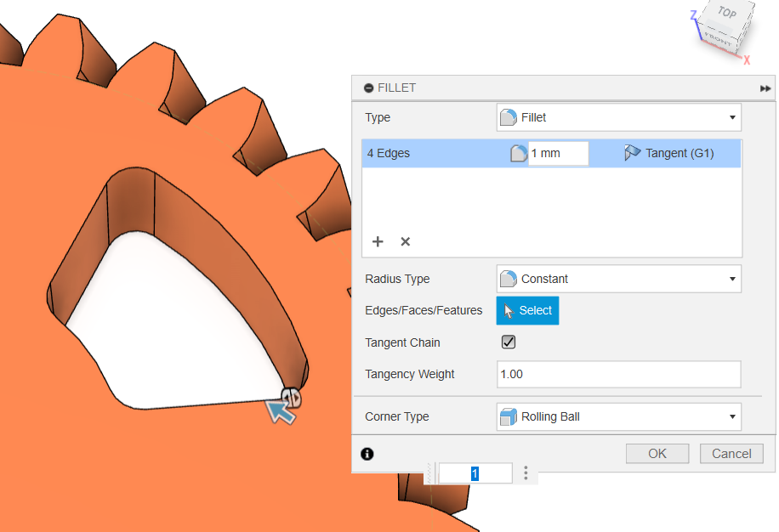Collapse the FILLET dialog with minus icon

click(x=368, y=88)
